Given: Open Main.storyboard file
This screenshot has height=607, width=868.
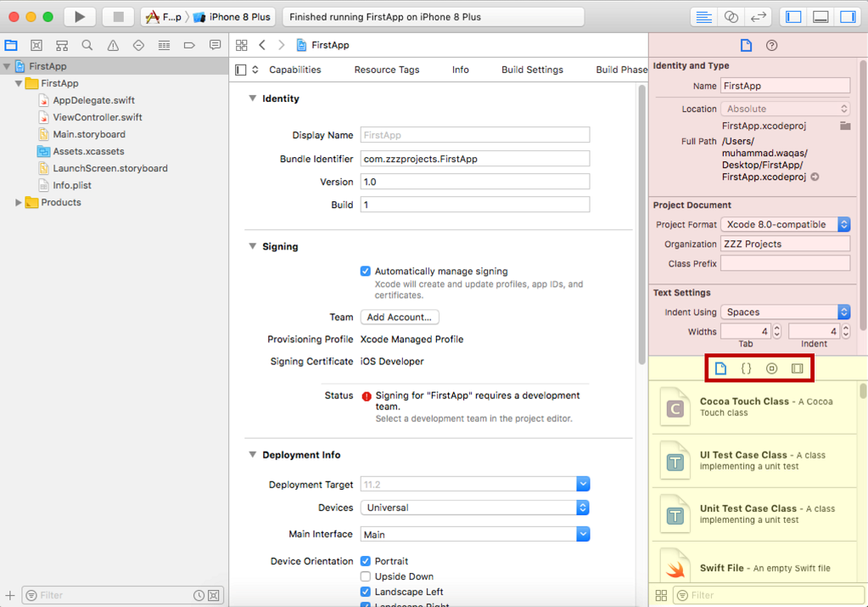Looking at the screenshot, I should point(88,135).
